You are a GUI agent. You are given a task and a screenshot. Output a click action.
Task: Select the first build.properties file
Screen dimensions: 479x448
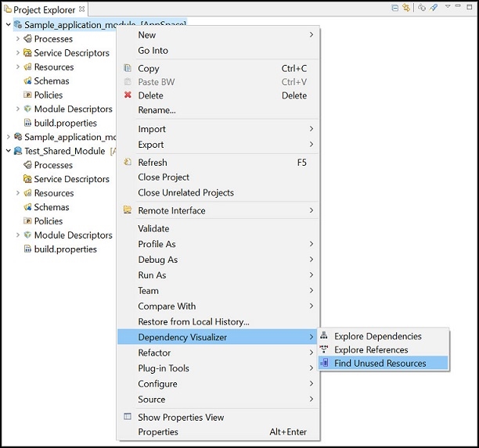pyautogui.click(x=66, y=123)
